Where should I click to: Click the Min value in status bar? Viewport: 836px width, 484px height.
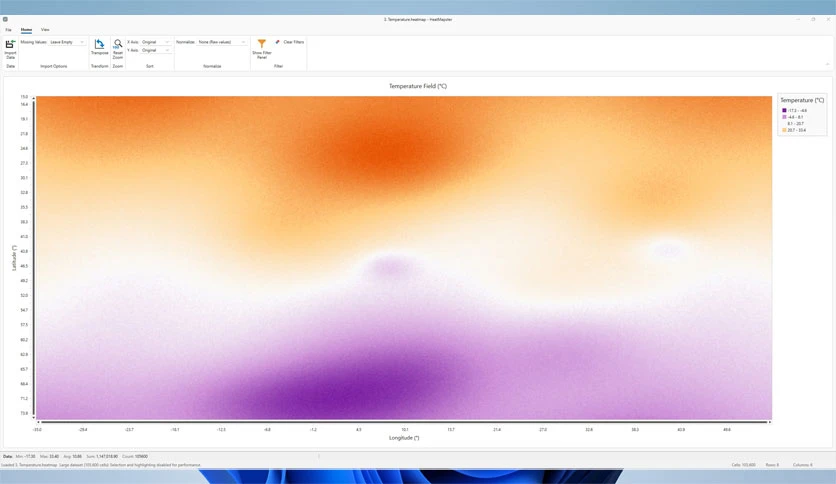[x=27, y=456]
